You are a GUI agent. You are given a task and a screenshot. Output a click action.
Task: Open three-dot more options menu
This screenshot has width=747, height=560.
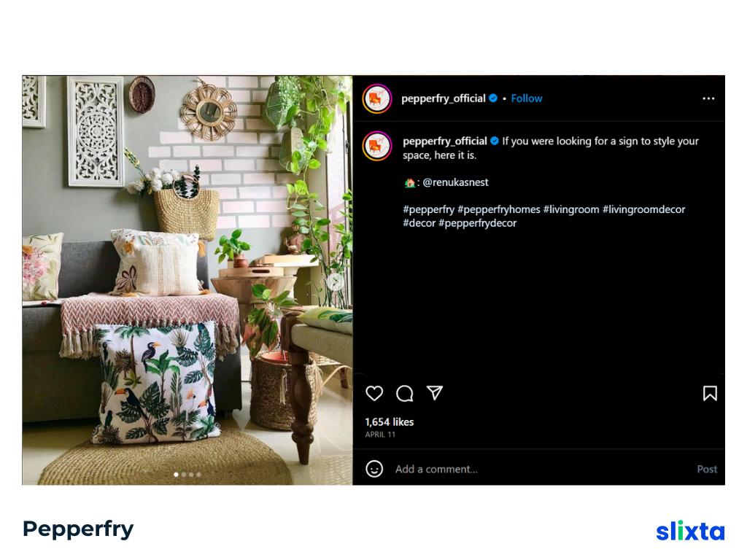click(708, 98)
